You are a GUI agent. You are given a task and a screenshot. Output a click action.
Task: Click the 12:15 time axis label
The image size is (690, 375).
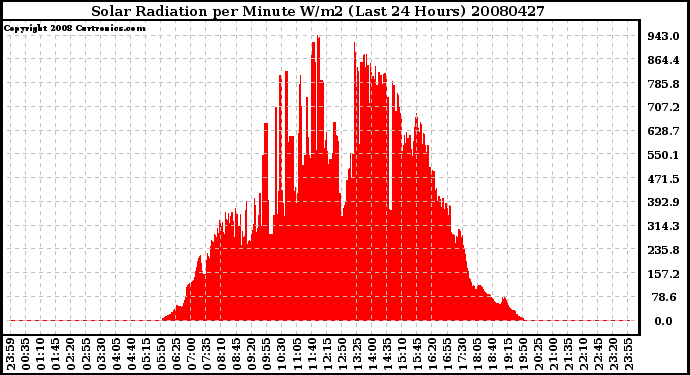pos(327,354)
